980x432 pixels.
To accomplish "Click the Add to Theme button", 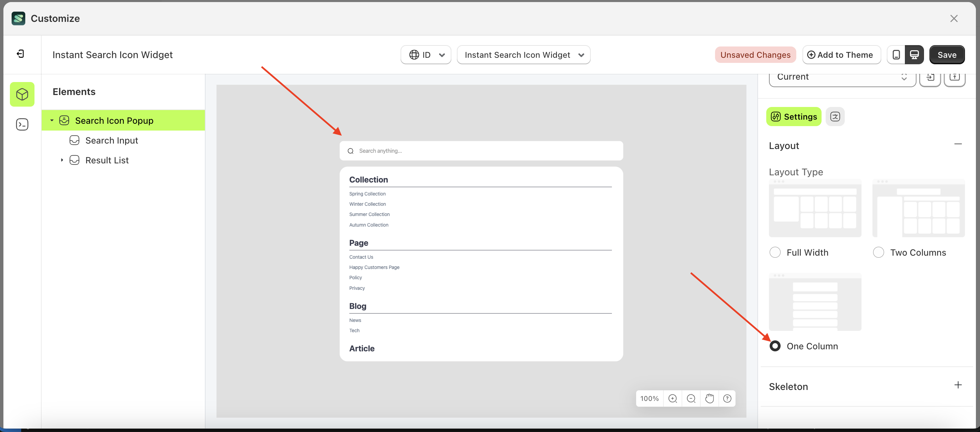I will click(x=841, y=54).
